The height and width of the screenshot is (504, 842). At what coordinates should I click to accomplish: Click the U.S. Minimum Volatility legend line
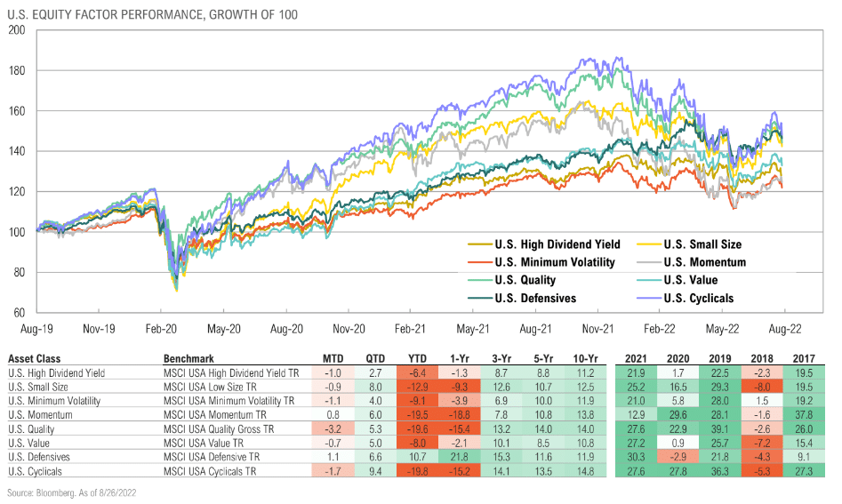pos(479,262)
